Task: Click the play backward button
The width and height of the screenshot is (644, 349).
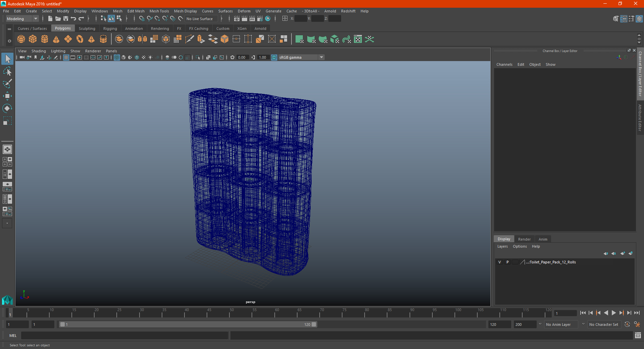Action: click(x=606, y=313)
